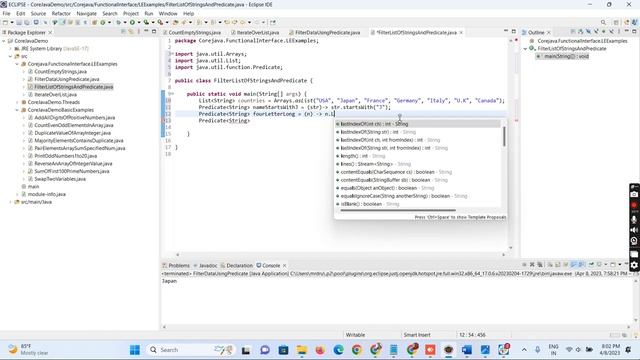The height and width of the screenshot is (360, 640).
Task: Minimize the Outline panel
Action: [627, 31]
